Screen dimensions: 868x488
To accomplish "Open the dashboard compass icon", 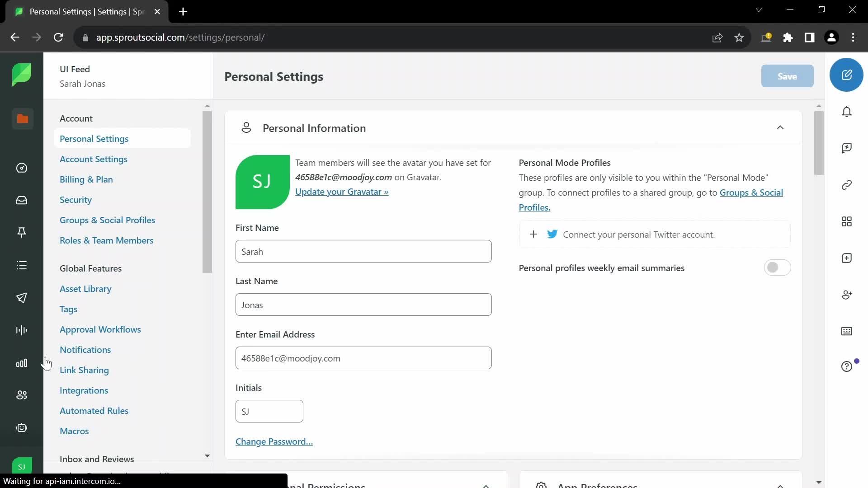I will (x=22, y=168).
